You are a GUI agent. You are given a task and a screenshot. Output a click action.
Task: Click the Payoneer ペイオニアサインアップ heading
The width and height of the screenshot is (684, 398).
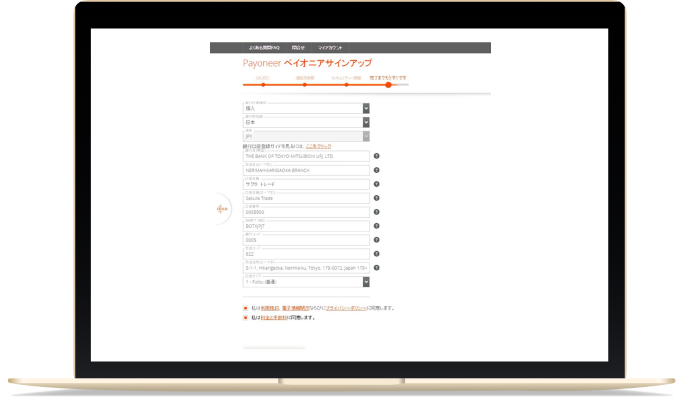pyautogui.click(x=307, y=63)
